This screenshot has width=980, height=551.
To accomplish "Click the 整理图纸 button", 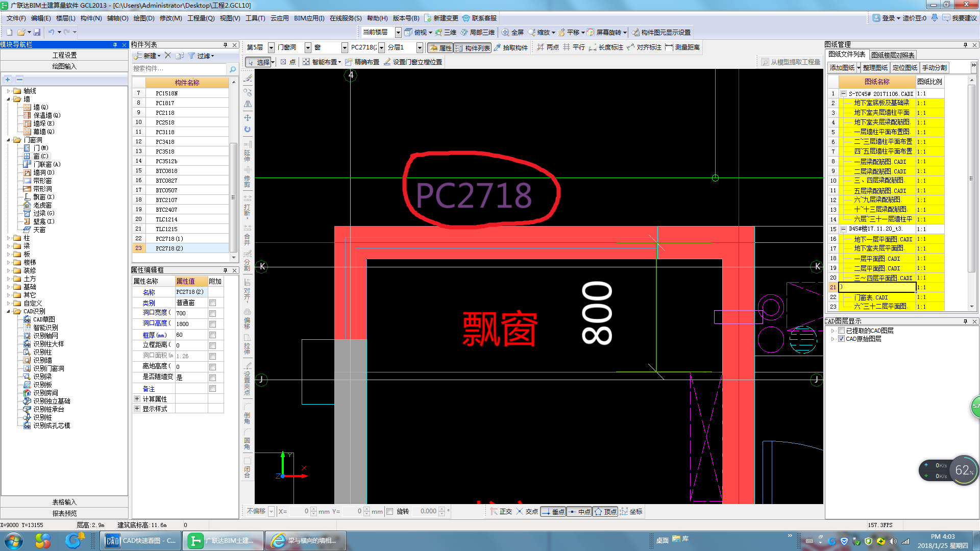I will click(x=875, y=67).
